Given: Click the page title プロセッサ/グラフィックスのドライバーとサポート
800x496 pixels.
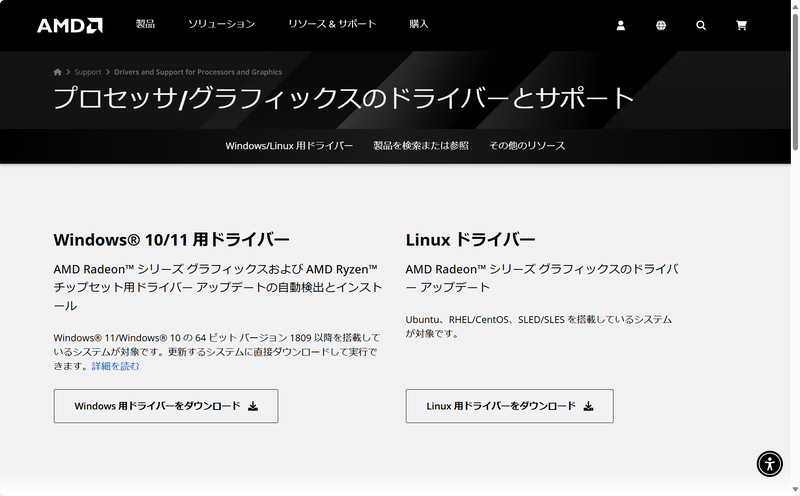Looking at the screenshot, I should 343,98.
